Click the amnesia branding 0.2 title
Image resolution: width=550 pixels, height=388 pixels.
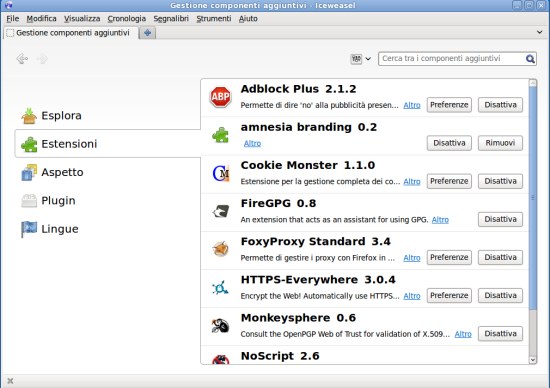(x=309, y=127)
